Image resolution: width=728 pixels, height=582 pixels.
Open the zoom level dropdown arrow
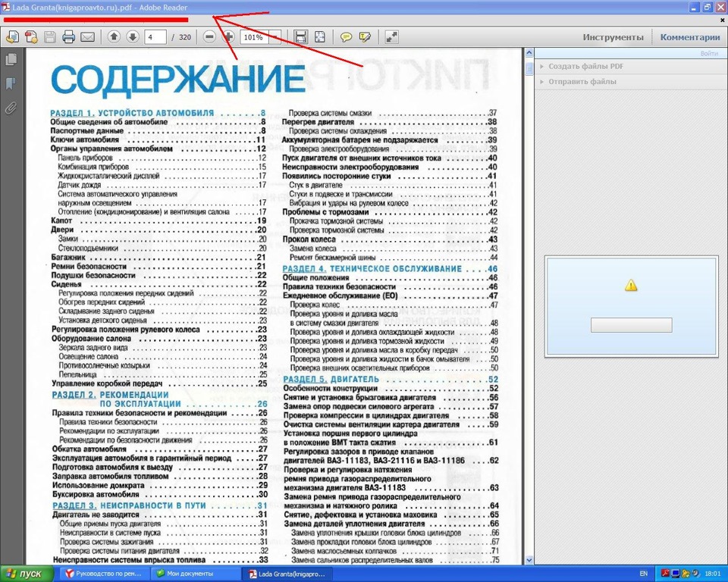[x=275, y=37]
